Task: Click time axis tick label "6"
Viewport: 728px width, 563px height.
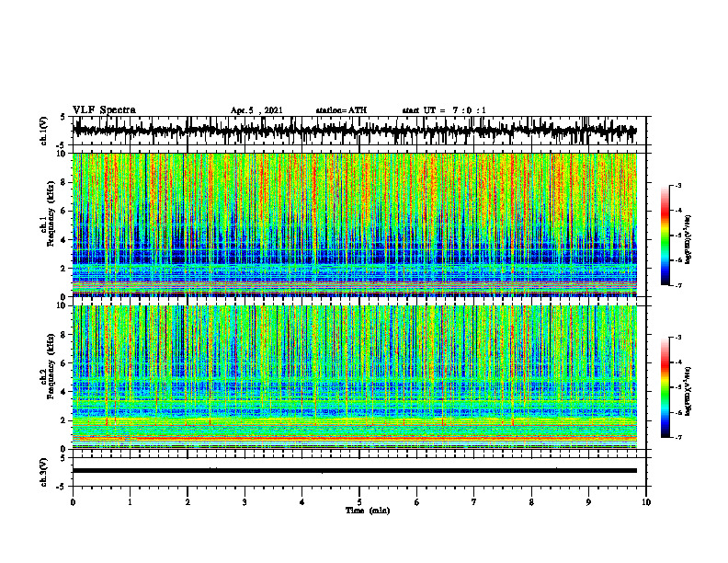Action: 416,502
